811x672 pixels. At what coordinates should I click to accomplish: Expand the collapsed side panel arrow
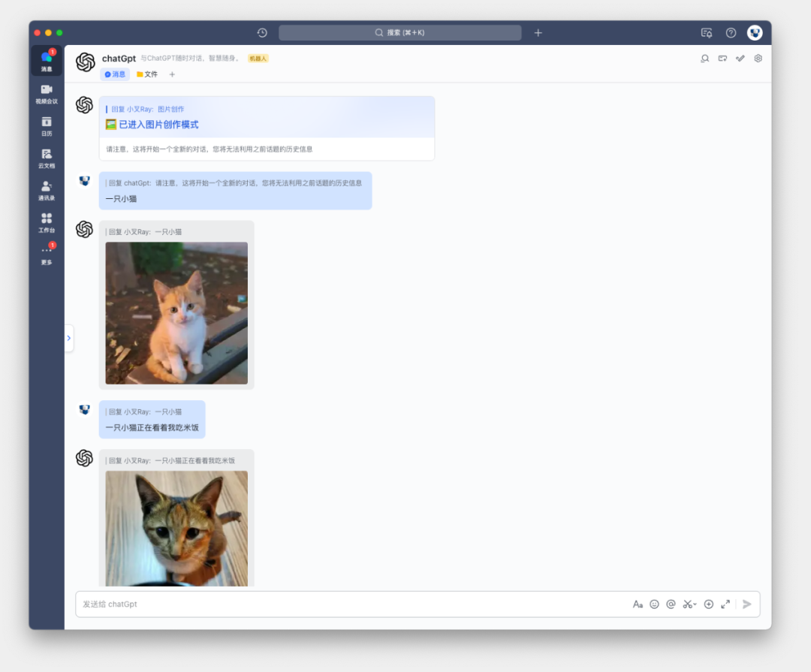point(69,338)
